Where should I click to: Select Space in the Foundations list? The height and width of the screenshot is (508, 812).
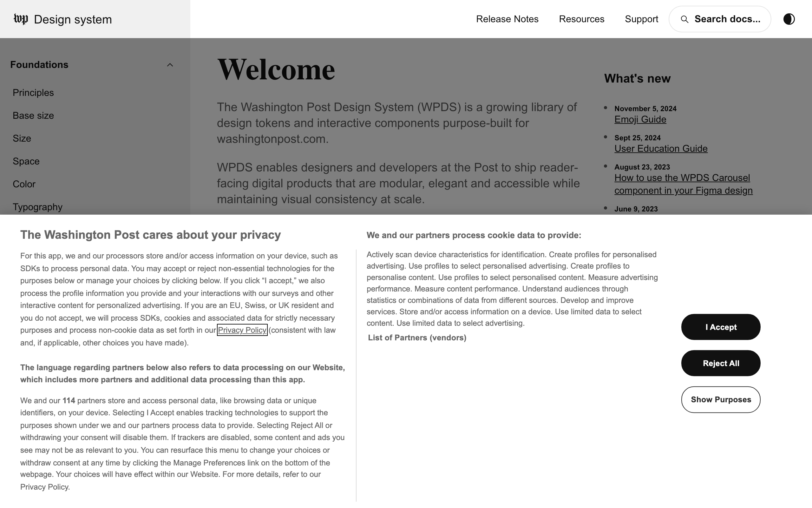pyautogui.click(x=26, y=161)
